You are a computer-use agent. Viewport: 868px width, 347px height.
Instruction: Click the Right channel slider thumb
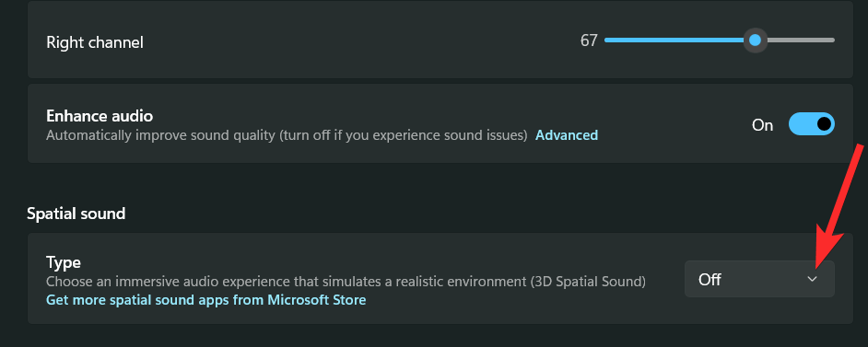tap(755, 40)
